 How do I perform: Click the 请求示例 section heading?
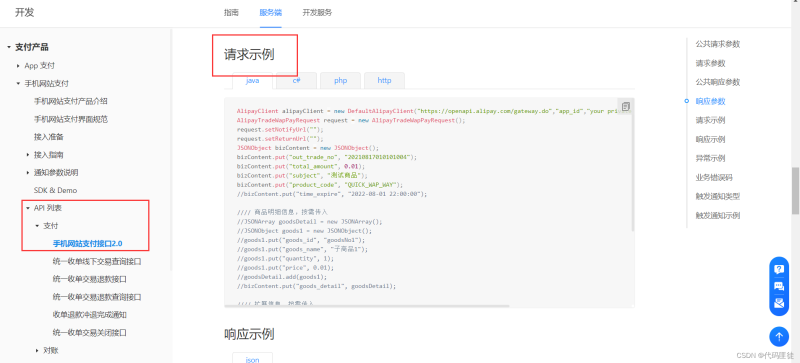coord(249,55)
